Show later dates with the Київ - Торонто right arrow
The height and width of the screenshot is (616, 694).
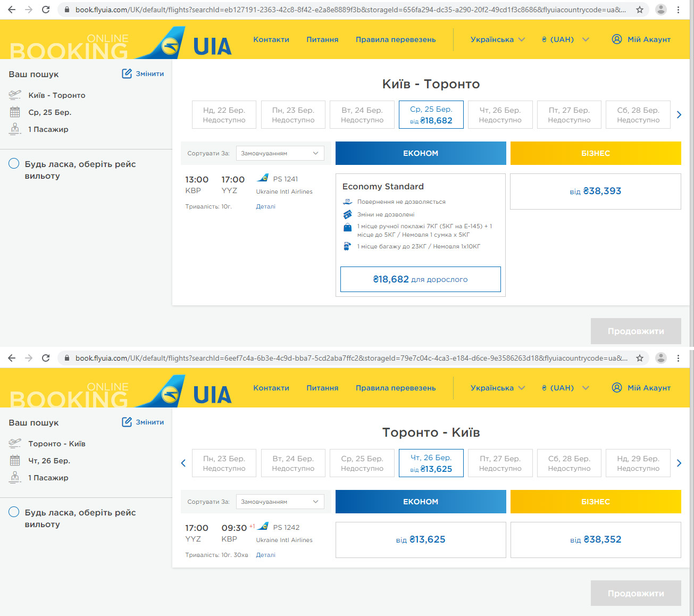click(x=679, y=114)
